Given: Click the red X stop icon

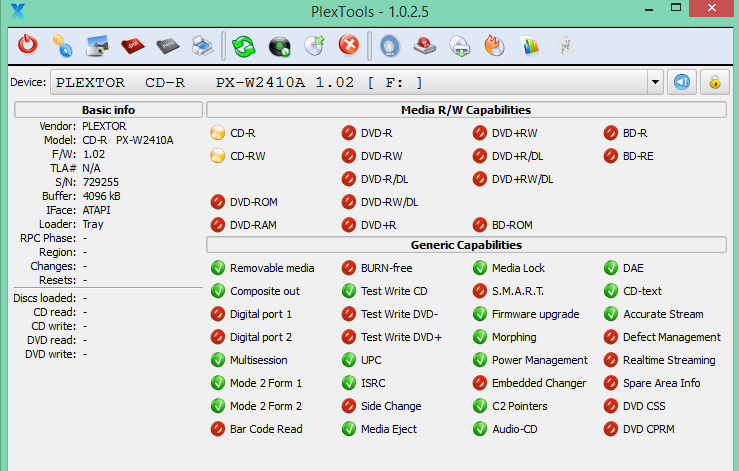Looking at the screenshot, I should point(349,45).
